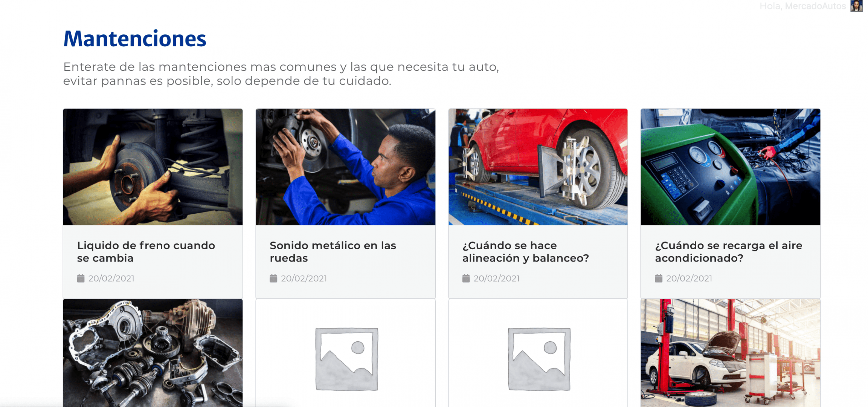Click calendar icon under Sonido metálico article

273,278
